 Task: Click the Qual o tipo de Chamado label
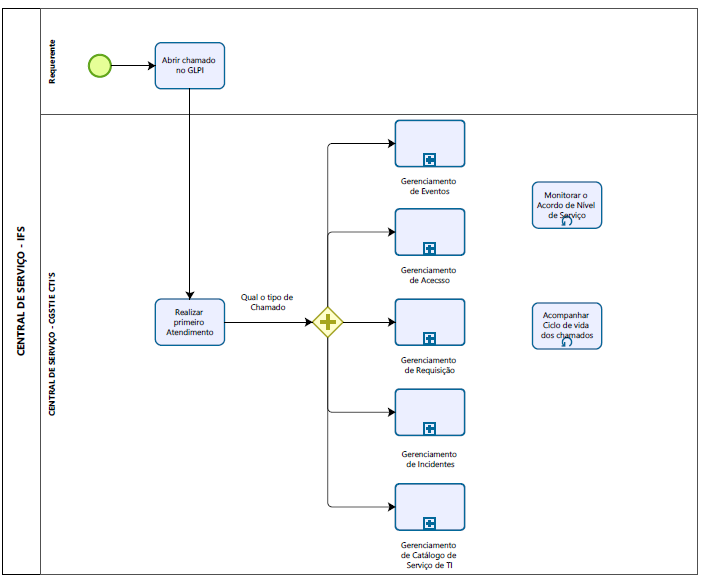[267, 302]
